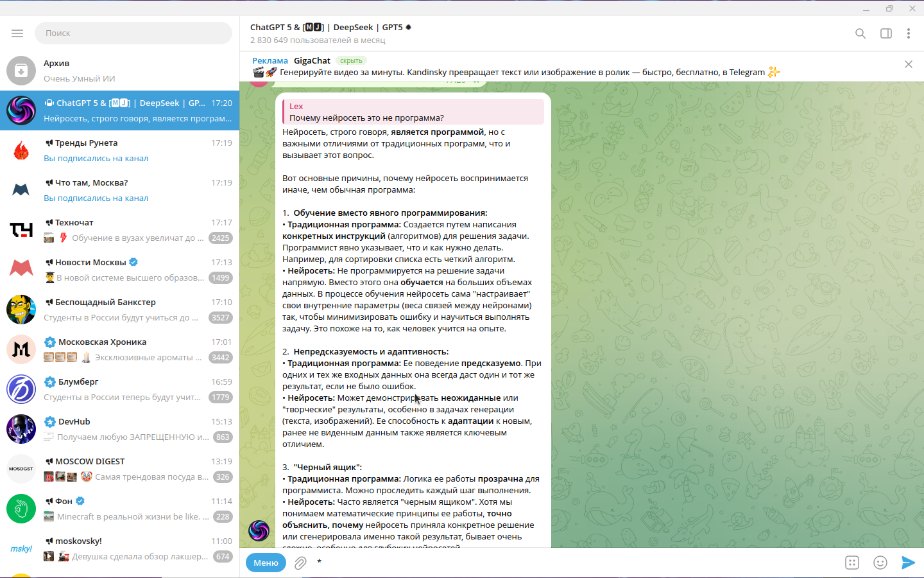Screen dimensions: 924x578
Task: Open MOSCOW DIGEST channel
Action: [119, 469]
